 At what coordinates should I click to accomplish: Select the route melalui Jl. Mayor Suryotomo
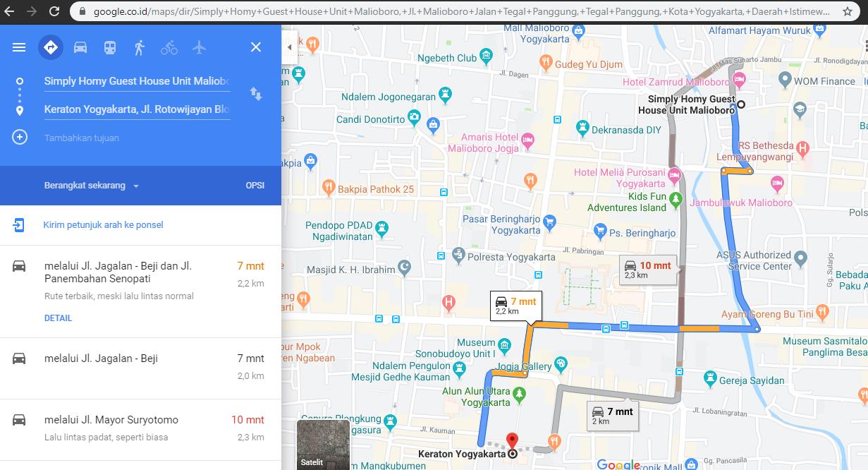(140, 429)
